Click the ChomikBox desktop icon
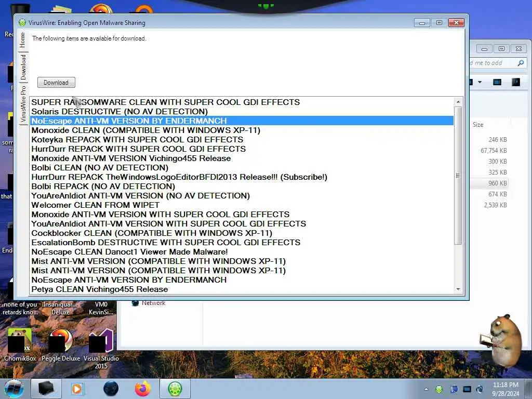The height and width of the screenshot is (399, 532). [x=20, y=344]
